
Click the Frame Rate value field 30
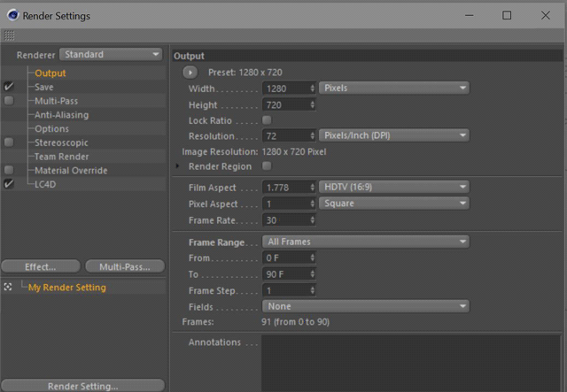285,220
